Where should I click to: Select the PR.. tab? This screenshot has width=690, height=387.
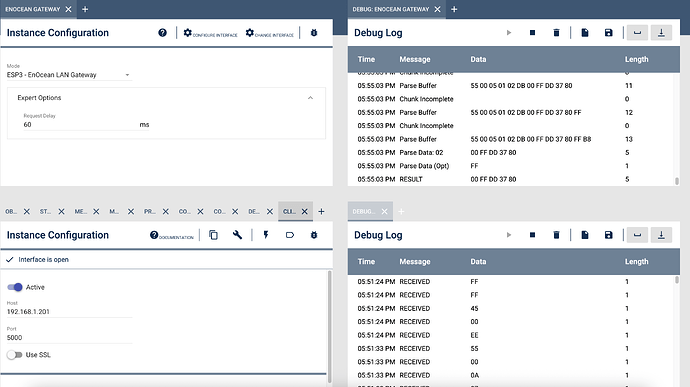click(x=150, y=212)
